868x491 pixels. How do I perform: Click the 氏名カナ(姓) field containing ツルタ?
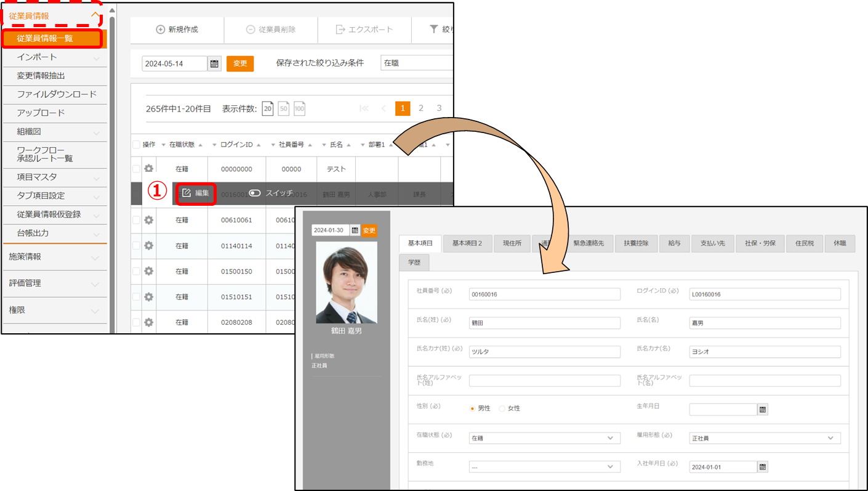[x=544, y=352]
